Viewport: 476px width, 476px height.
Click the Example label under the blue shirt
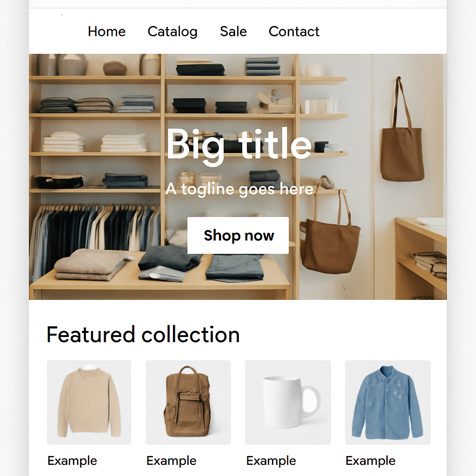pyautogui.click(x=370, y=461)
